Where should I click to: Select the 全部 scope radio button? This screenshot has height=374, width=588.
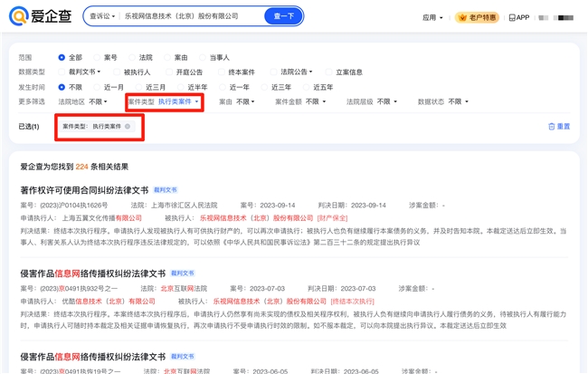coord(62,58)
